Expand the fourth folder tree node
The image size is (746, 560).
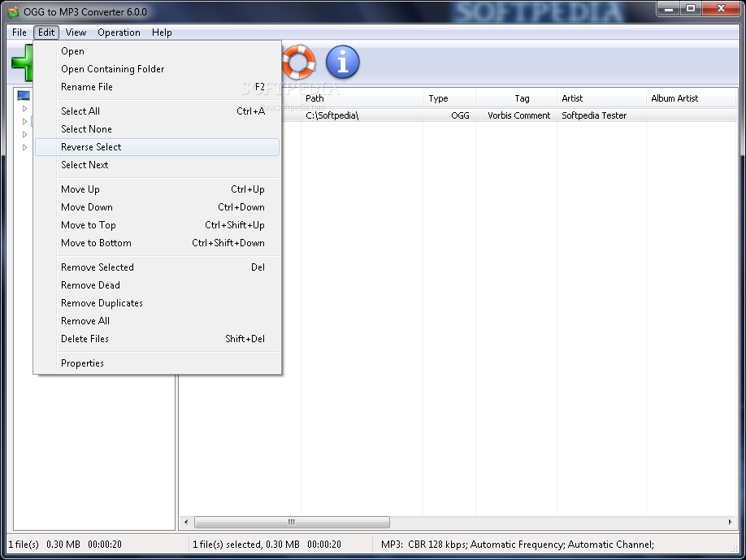(24, 147)
